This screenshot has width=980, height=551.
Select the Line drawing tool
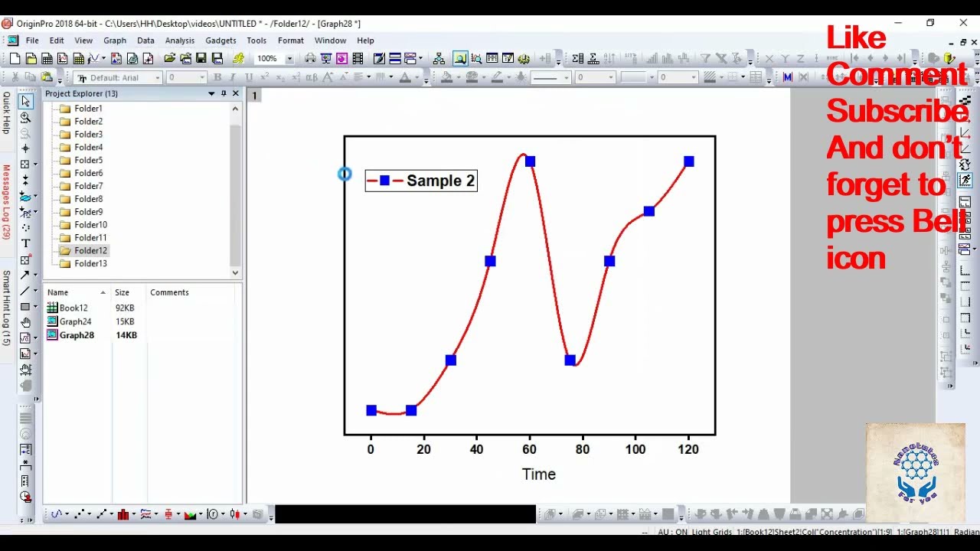(25, 291)
